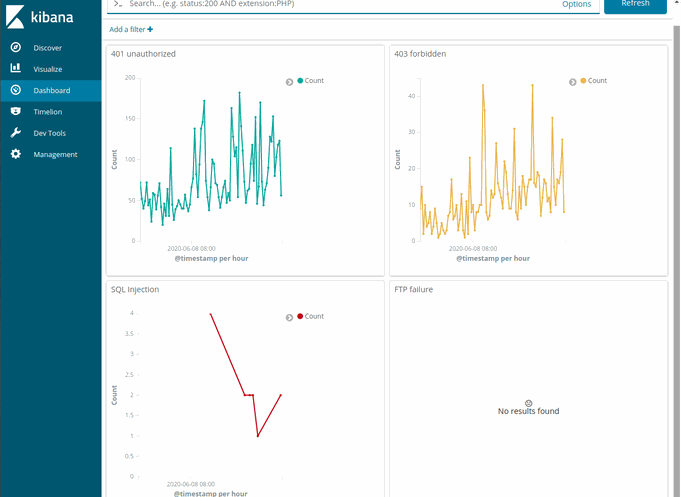This screenshot has height=497, width=681.
Task: Click red Count legend in SQL Injection
Action: coord(311,316)
